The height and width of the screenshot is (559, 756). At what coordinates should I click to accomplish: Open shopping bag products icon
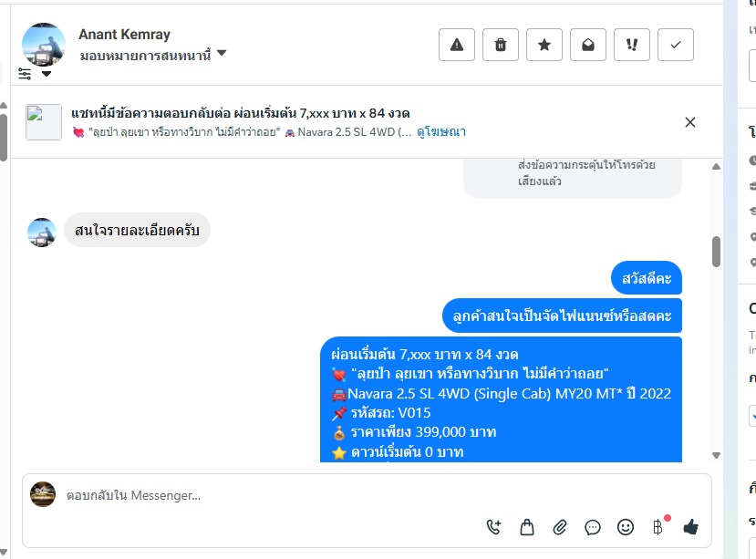(527, 527)
